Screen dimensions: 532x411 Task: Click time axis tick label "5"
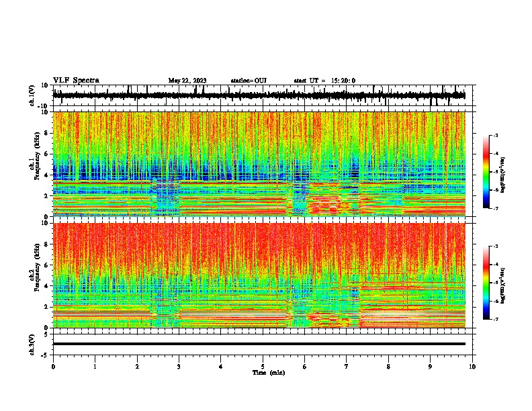pyautogui.click(x=263, y=367)
